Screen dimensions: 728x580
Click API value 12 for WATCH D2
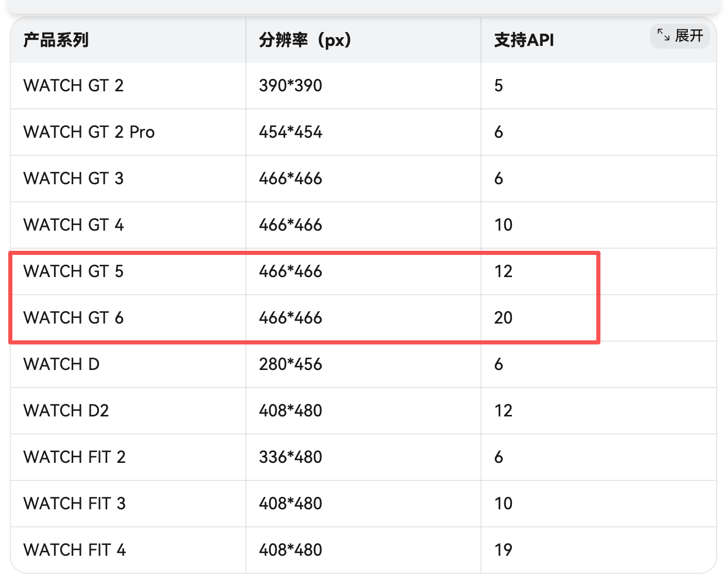click(503, 411)
